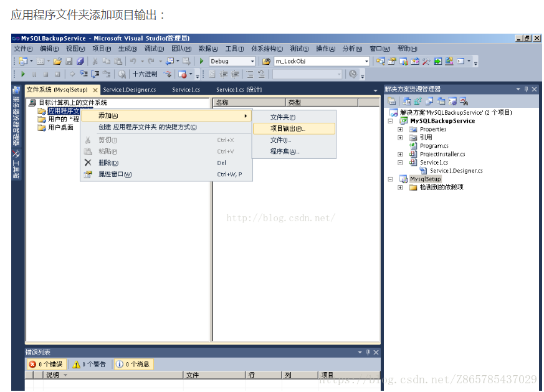Image resolution: width=544 pixels, height=392 pixels.
Task: Open the 服务器资源管理器 side tab
Action: [16, 116]
